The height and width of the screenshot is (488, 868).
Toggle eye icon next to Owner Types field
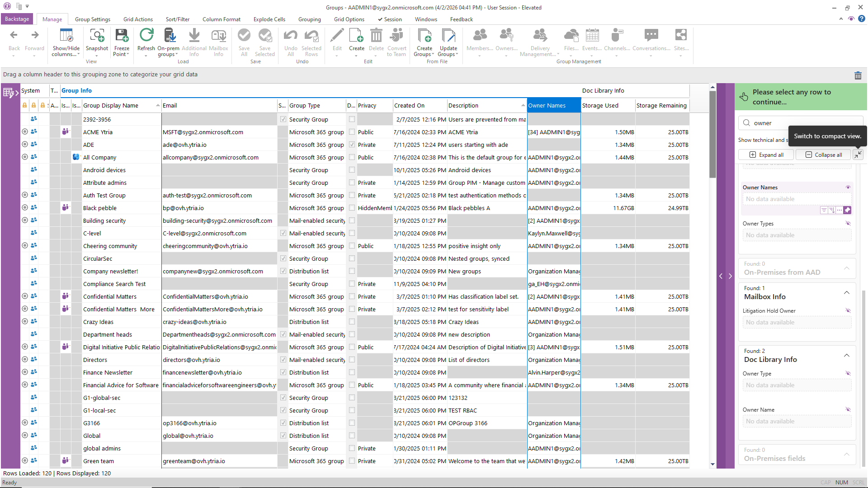pos(848,223)
